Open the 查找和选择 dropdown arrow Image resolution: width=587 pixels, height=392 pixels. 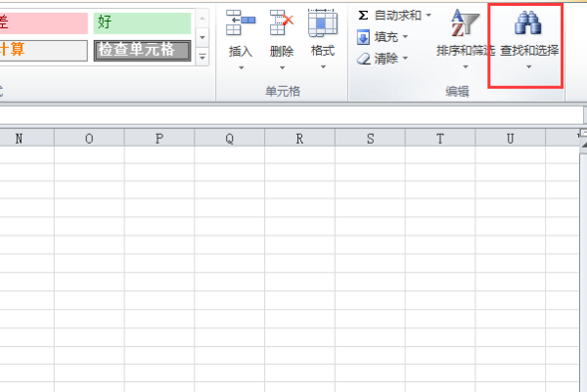(x=528, y=66)
